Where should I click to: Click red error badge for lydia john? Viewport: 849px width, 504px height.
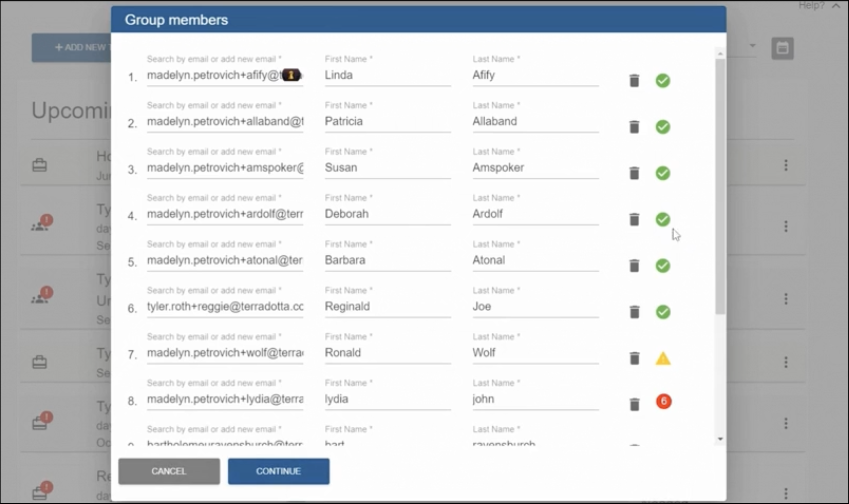(664, 401)
